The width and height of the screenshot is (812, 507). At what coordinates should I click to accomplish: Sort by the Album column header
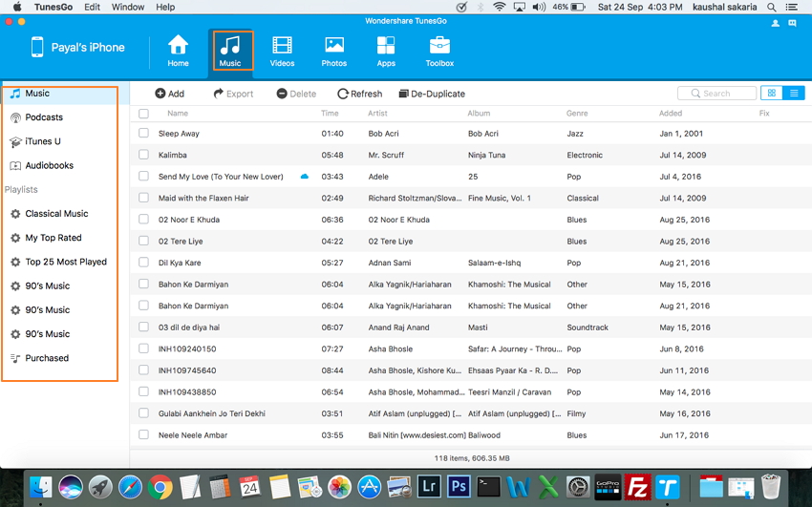[479, 114]
